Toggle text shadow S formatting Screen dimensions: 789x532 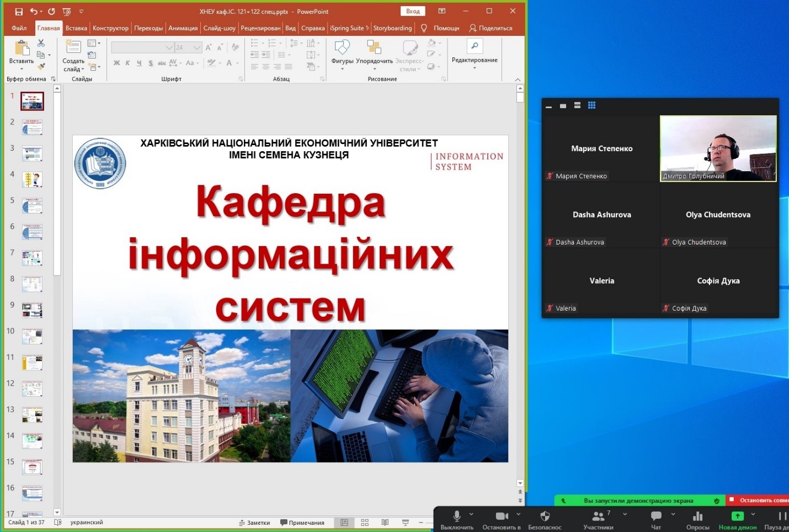point(151,63)
